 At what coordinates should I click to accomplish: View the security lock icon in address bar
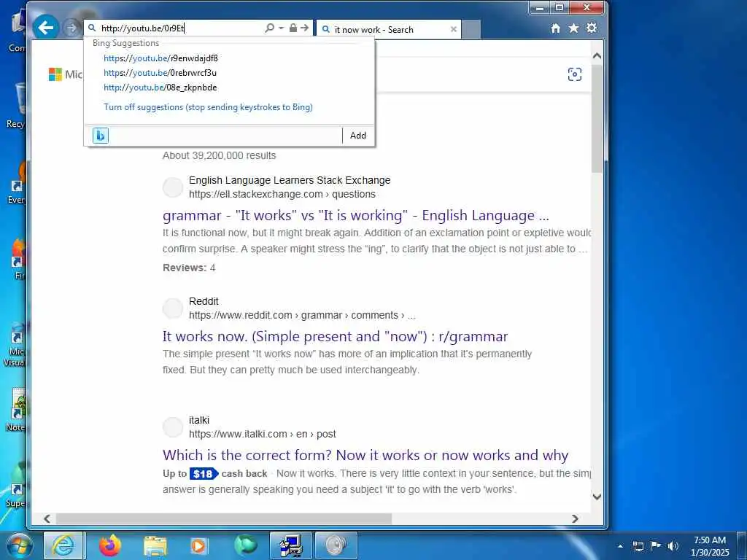[x=293, y=28]
